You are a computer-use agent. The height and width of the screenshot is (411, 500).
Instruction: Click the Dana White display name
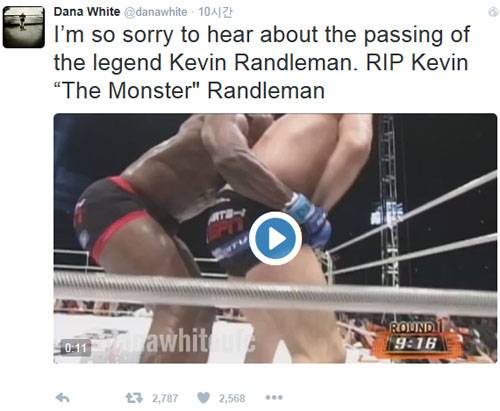(x=87, y=12)
